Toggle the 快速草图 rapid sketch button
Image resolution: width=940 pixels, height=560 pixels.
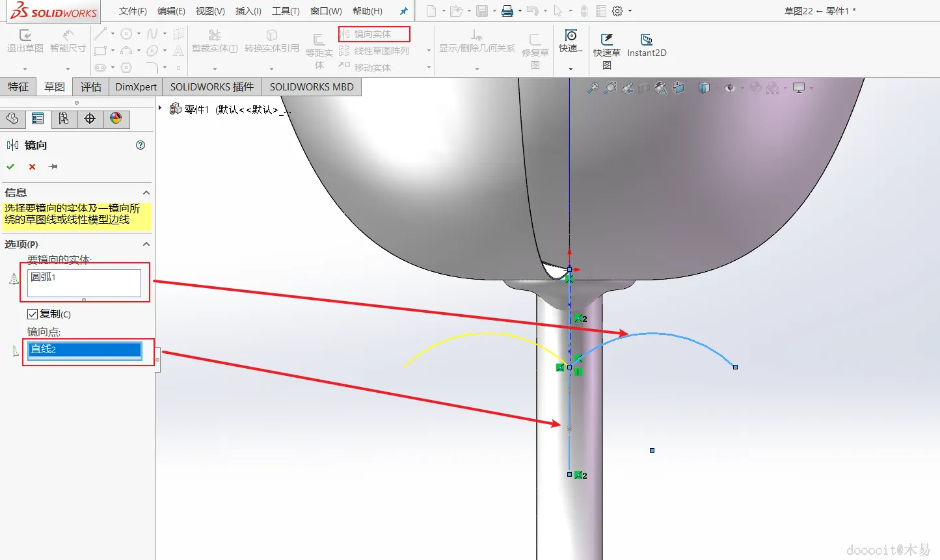(x=606, y=46)
